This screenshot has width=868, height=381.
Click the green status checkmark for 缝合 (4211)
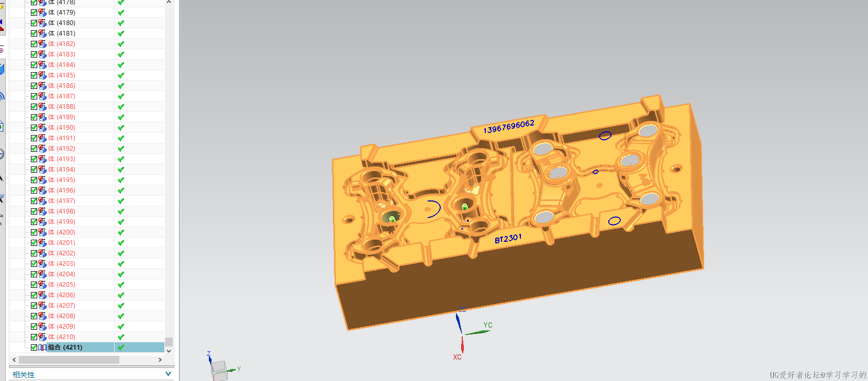click(x=121, y=348)
